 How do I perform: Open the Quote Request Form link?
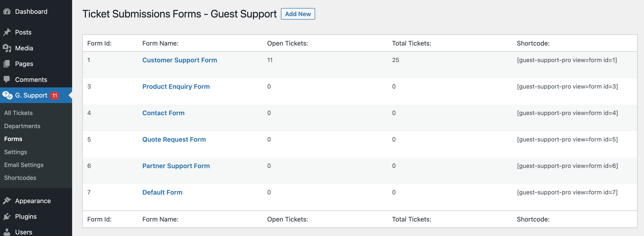(x=174, y=139)
